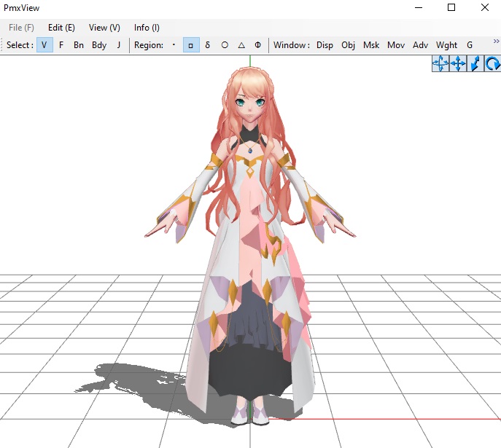Minimize the PmxView window

pos(419,7)
